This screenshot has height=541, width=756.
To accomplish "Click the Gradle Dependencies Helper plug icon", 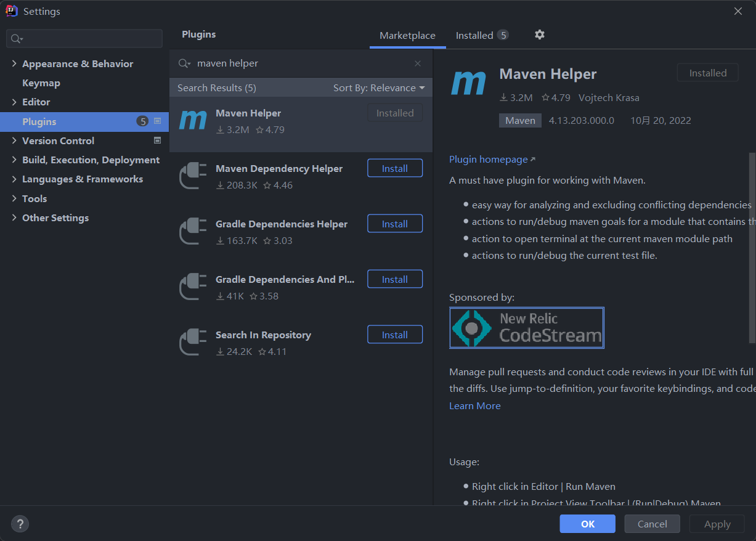I will pos(192,231).
